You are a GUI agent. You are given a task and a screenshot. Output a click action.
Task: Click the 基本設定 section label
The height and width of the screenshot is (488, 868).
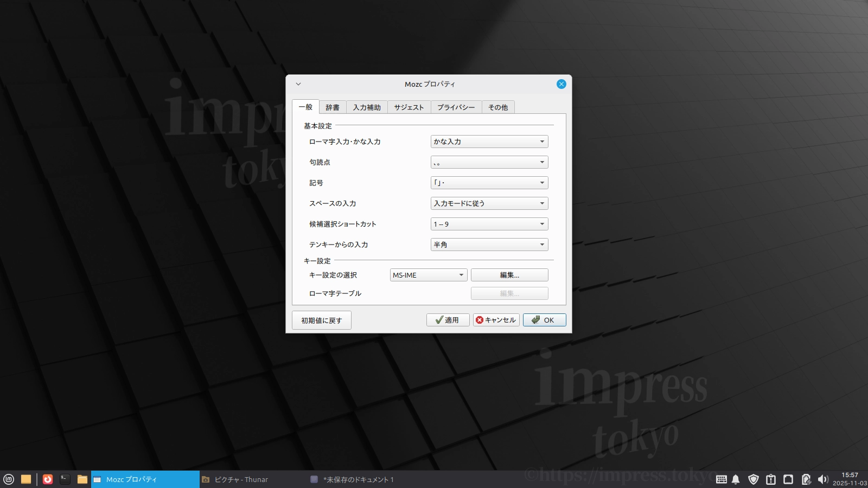coord(318,126)
